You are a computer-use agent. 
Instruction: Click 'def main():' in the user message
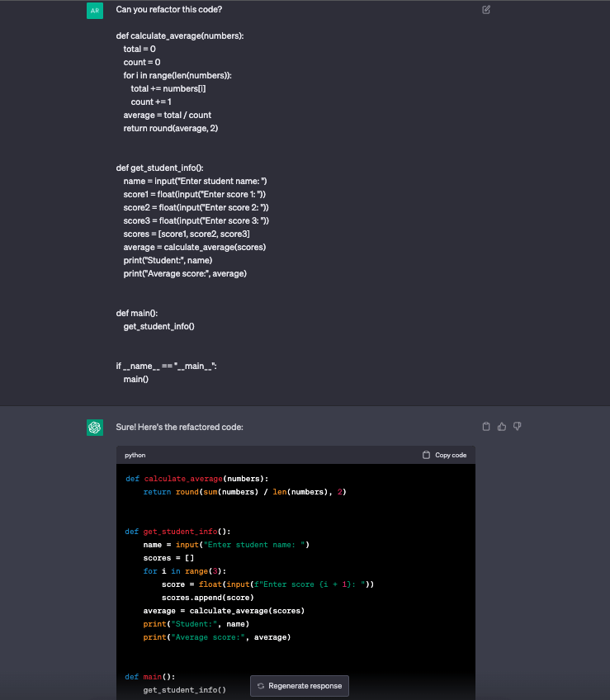pyautogui.click(x=137, y=313)
